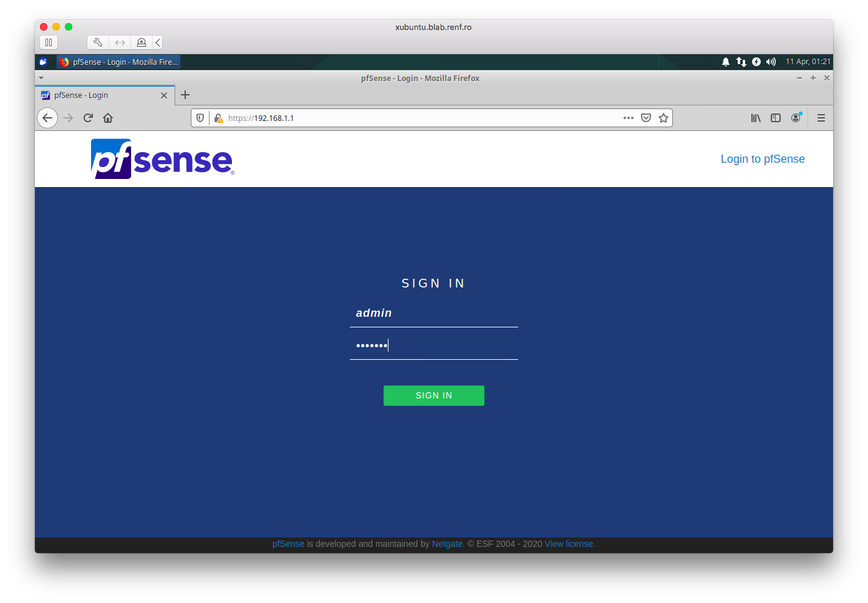Collapse remote viewer toolbar chevron
The height and width of the screenshot is (603, 868).
point(158,42)
